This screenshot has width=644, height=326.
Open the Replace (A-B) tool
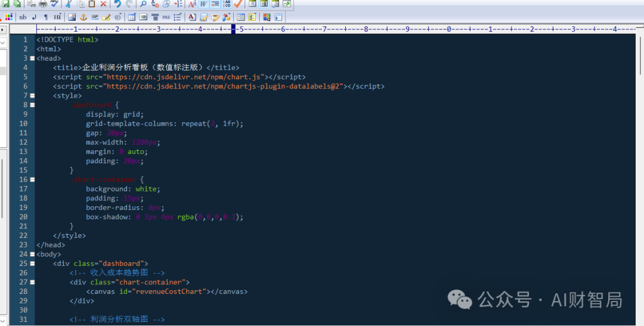coord(155,4)
